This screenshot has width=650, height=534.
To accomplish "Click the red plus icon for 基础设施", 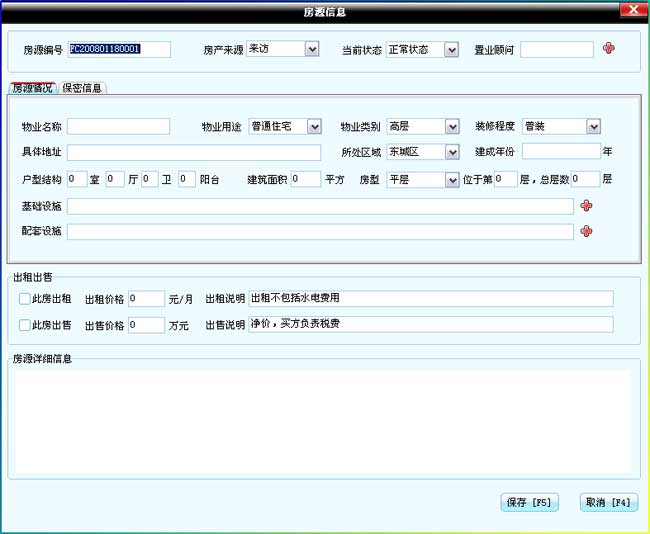I will (x=586, y=206).
